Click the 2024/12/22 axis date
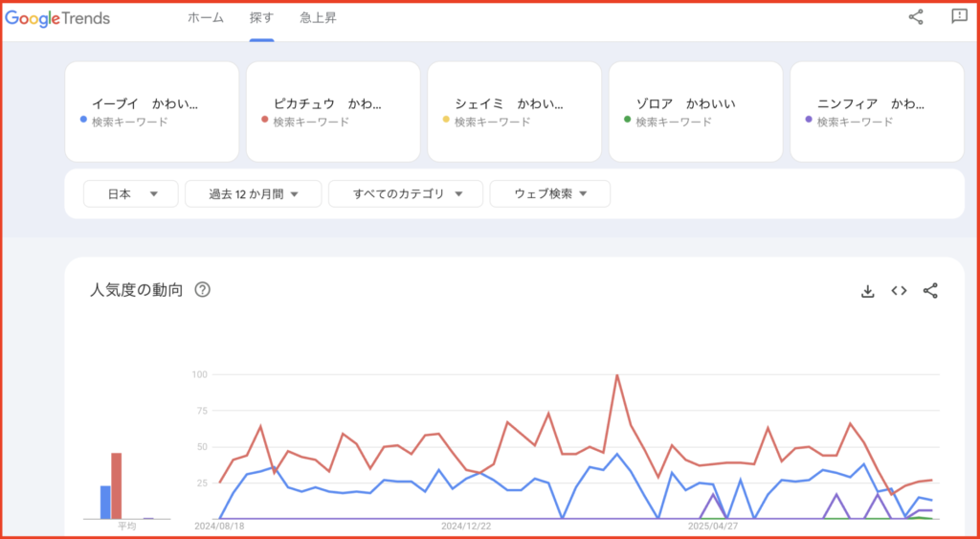 point(465,527)
